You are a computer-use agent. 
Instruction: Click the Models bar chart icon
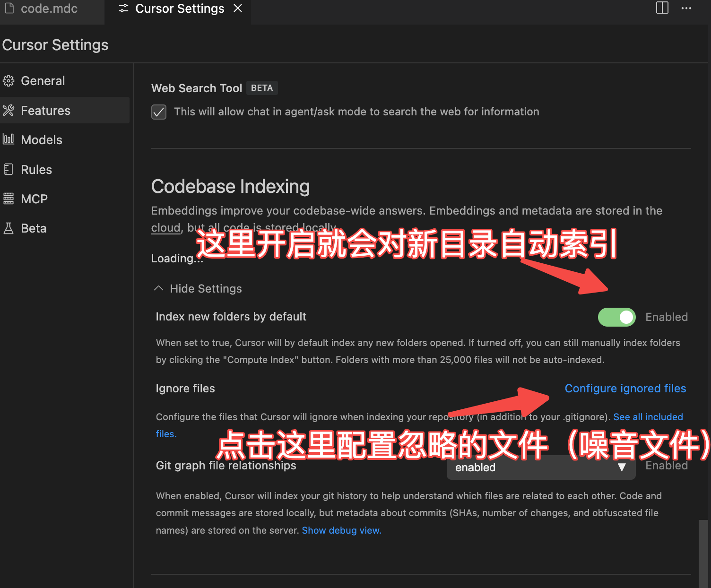pos(9,139)
